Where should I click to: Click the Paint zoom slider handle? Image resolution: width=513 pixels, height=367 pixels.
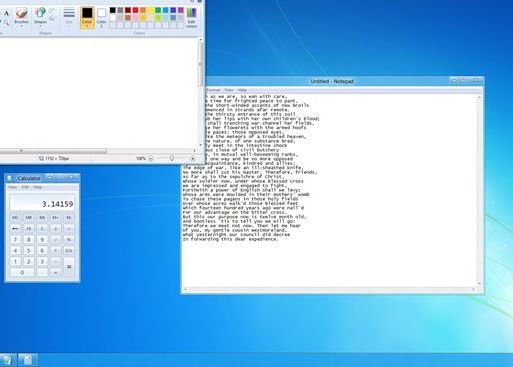coord(171,158)
